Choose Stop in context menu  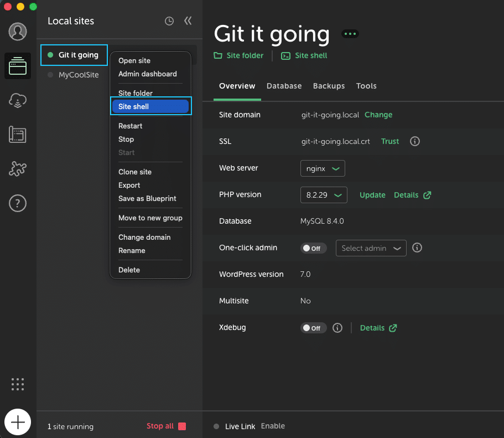tap(126, 140)
